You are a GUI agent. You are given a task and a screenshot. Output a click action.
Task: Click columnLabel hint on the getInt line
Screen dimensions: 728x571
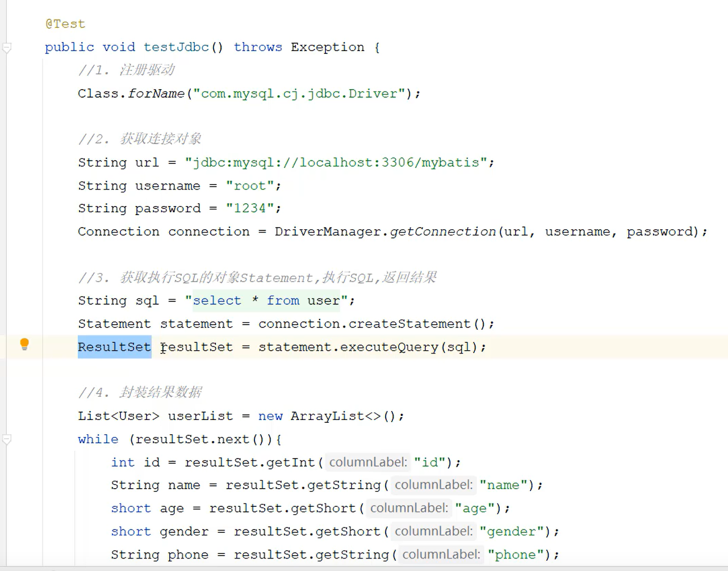click(368, 462)
